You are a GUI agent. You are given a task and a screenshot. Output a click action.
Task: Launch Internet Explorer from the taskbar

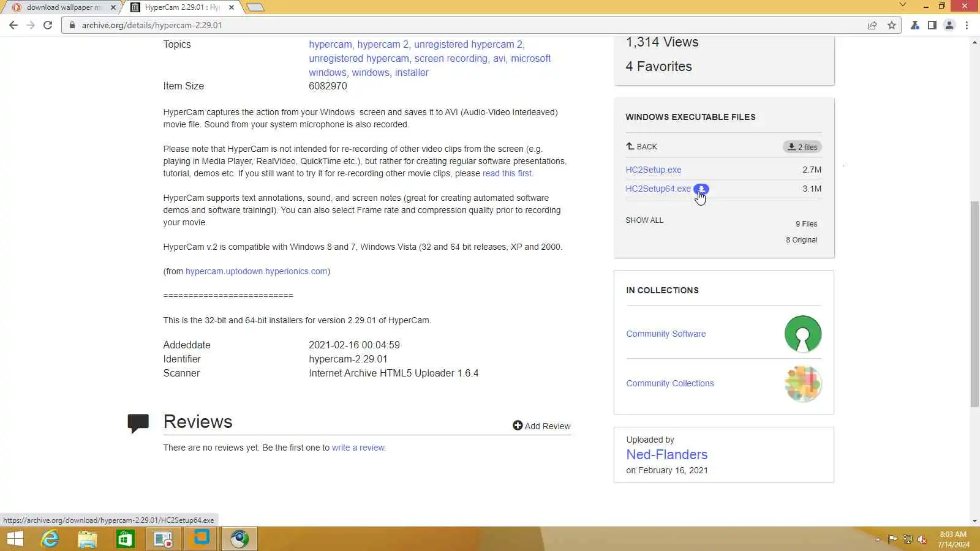[x=50, y=539]
